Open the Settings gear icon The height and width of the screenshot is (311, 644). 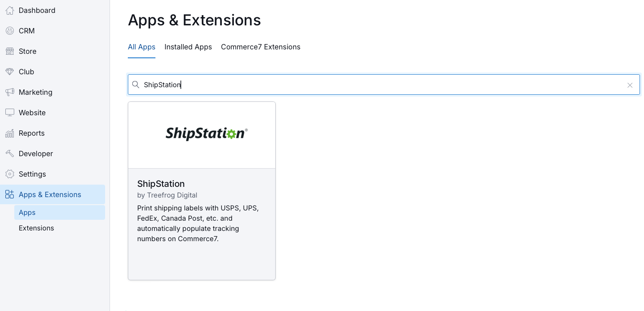9,174
